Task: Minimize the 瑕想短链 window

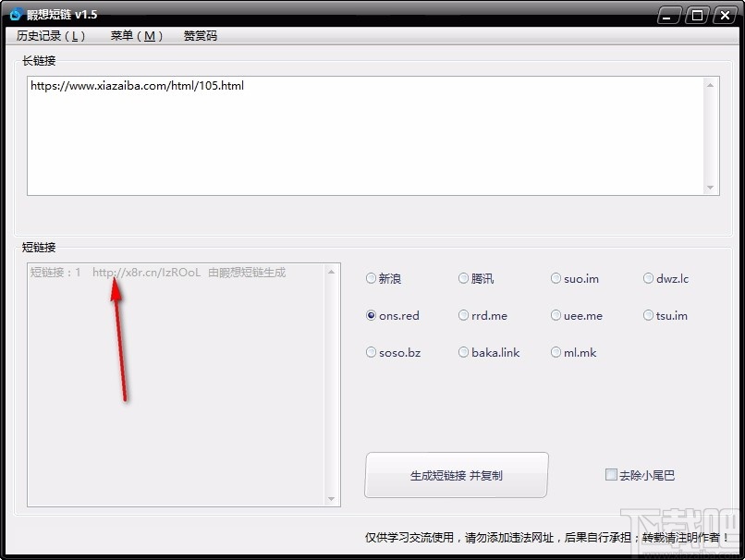Action: (669, 15)
